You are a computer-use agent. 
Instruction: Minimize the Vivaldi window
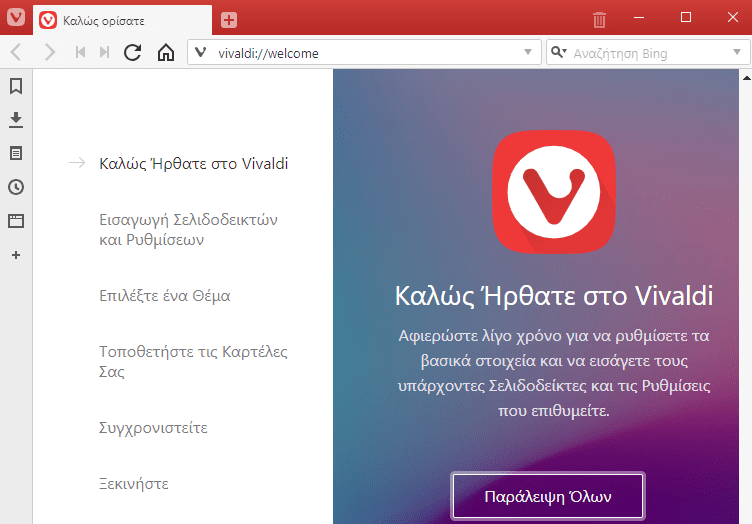coord(639,18)
